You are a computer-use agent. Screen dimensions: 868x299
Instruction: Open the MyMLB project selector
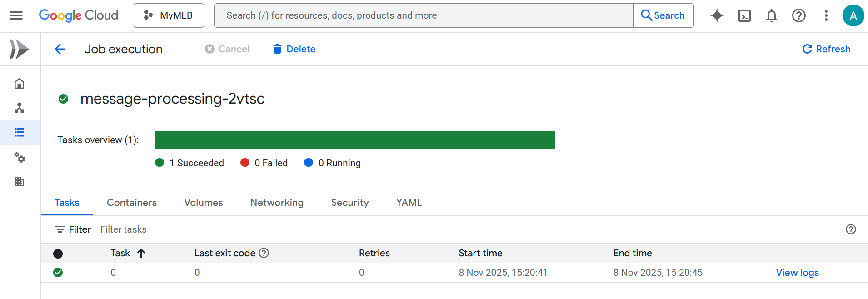point(169,15)
